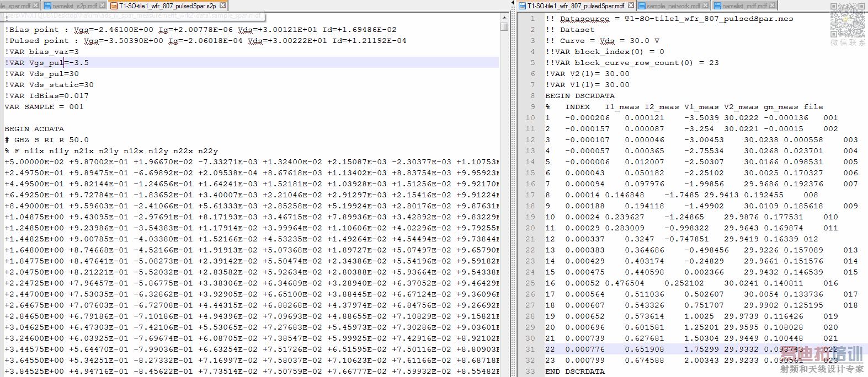Image resolution: width=868 pixels, height=377 pixels.
Task: Click the data row starting +3.84525E+00
Action: (252, 371)
